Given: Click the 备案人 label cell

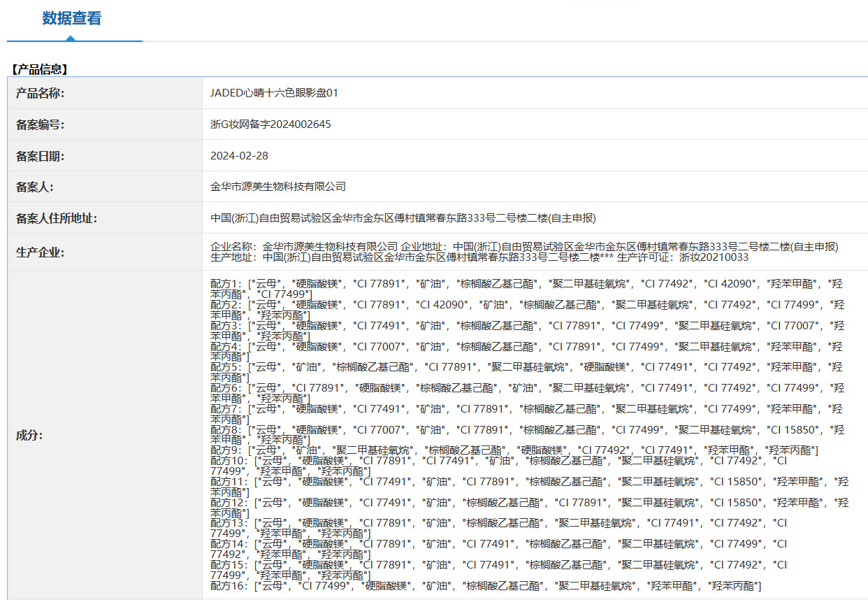Looking at the screenshot, I should (x=106, y=187).
